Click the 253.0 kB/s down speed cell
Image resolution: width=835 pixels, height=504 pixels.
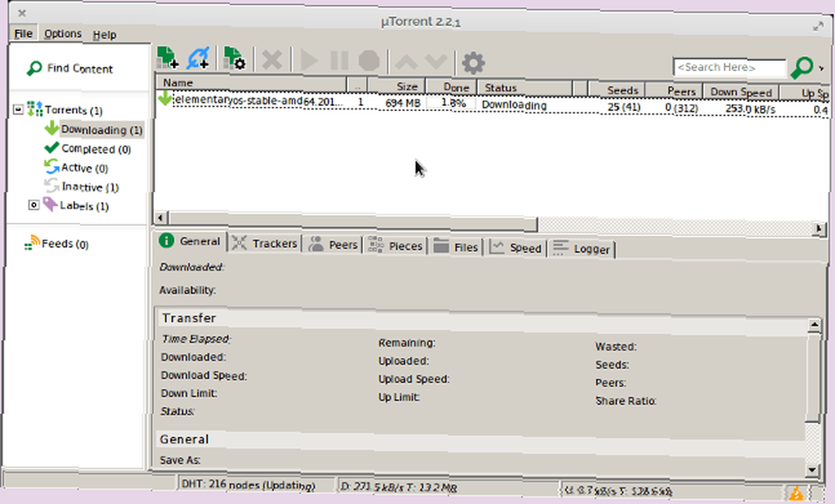click(x=751, y=109)
